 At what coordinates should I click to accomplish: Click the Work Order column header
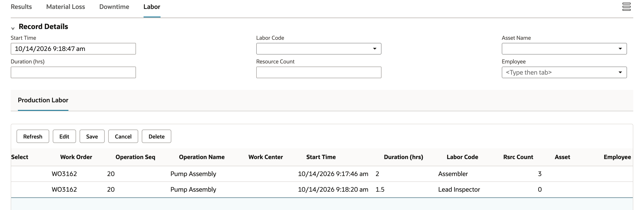tap(76, 157)
